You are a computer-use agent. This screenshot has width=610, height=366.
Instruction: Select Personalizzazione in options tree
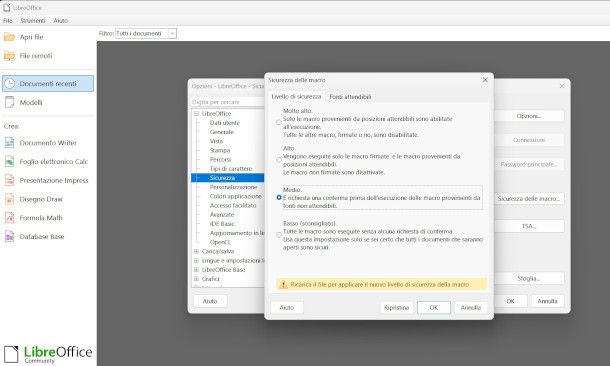pyautogui.click(x=233, y=187)
